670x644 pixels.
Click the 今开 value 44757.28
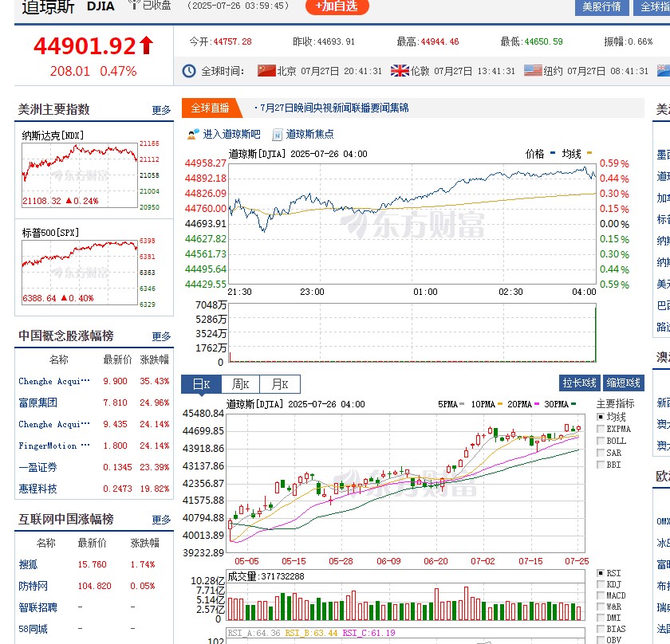[x=232, y=41]
